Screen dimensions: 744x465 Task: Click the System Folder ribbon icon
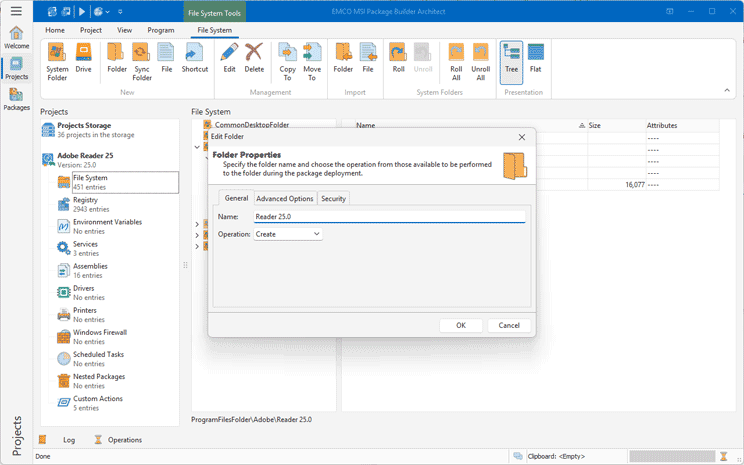(x=58, y=59)
